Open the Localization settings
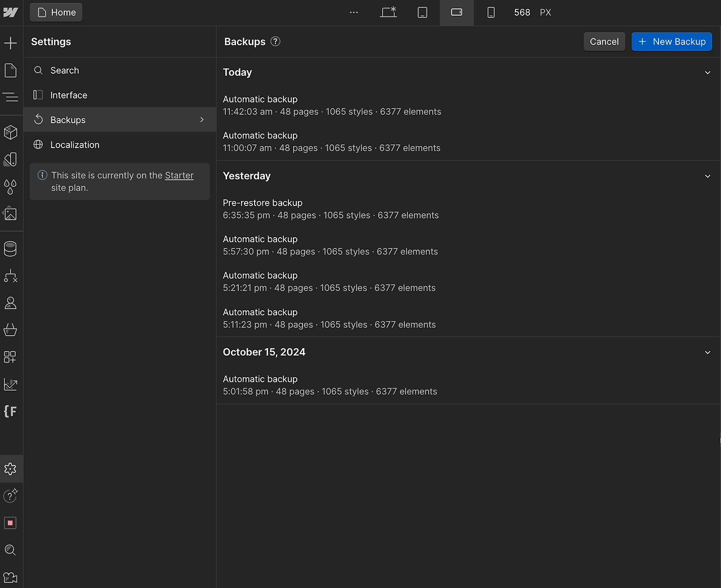The image size is (721, 588). coord(120,145)
